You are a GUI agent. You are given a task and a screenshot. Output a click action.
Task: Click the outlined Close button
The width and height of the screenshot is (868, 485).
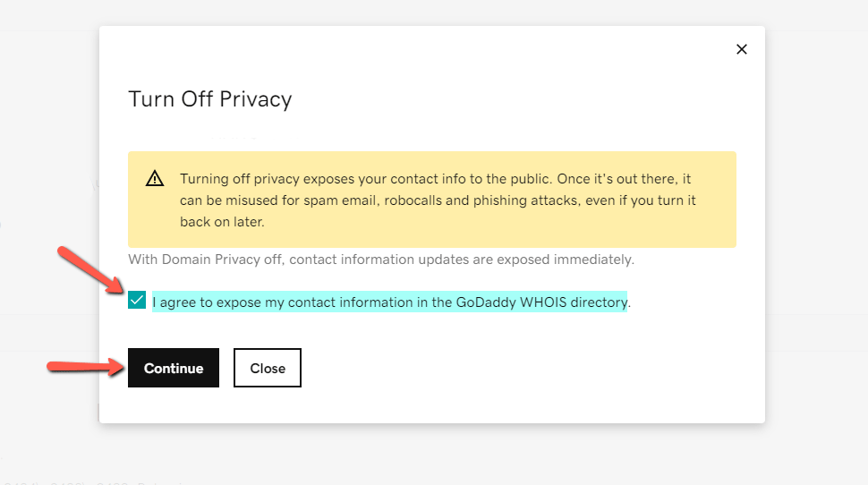(x=268, y=368)
